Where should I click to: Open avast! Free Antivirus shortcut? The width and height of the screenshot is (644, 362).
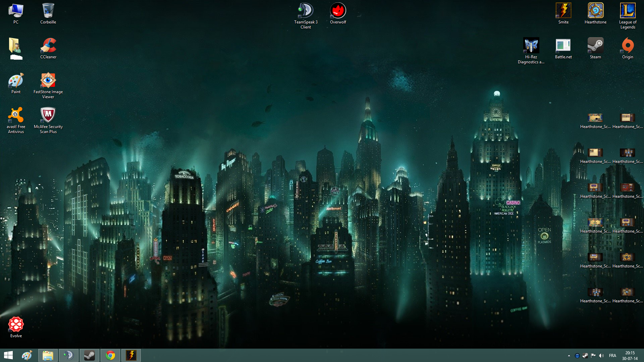pos(16,121)
